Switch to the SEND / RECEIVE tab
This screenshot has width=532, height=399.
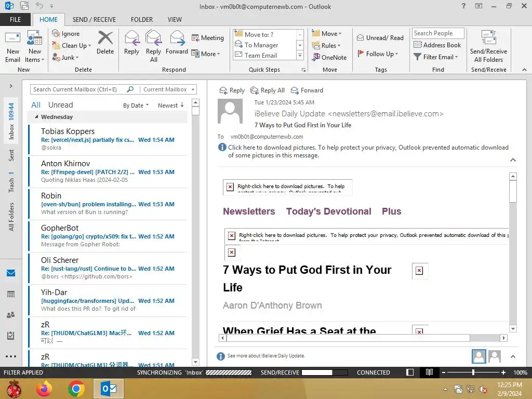pyautogui.click(x=95, y=20)
